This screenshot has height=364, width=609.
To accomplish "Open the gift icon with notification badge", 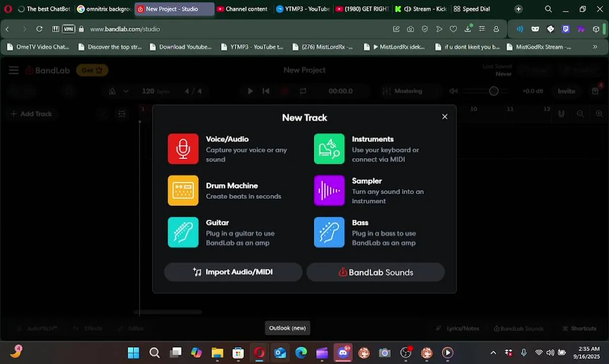I will [x=595, y=90].
